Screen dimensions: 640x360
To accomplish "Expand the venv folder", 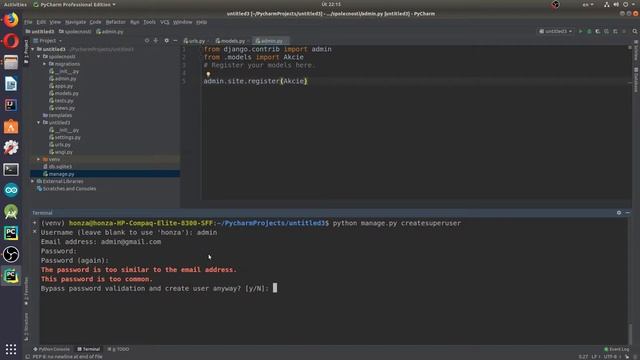I will click(x=39, y=159).
